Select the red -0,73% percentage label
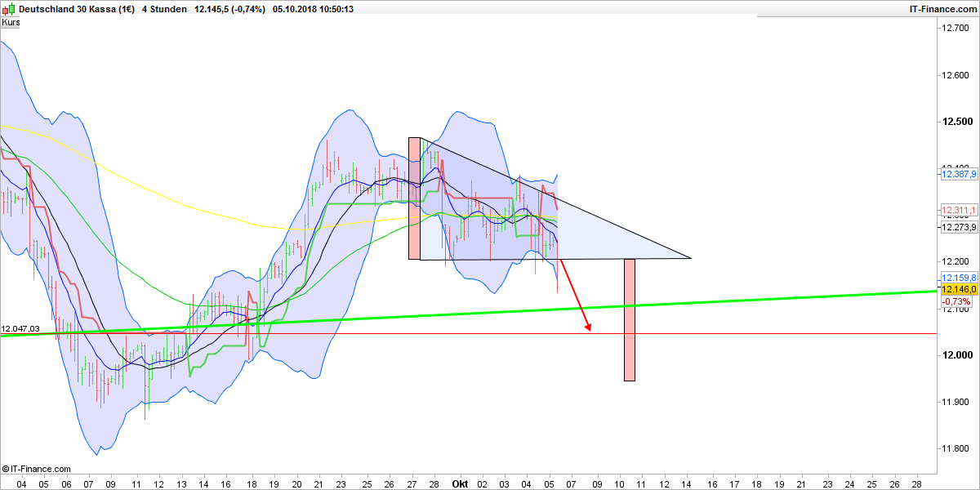Screen dimensions: 980x490 955,301
